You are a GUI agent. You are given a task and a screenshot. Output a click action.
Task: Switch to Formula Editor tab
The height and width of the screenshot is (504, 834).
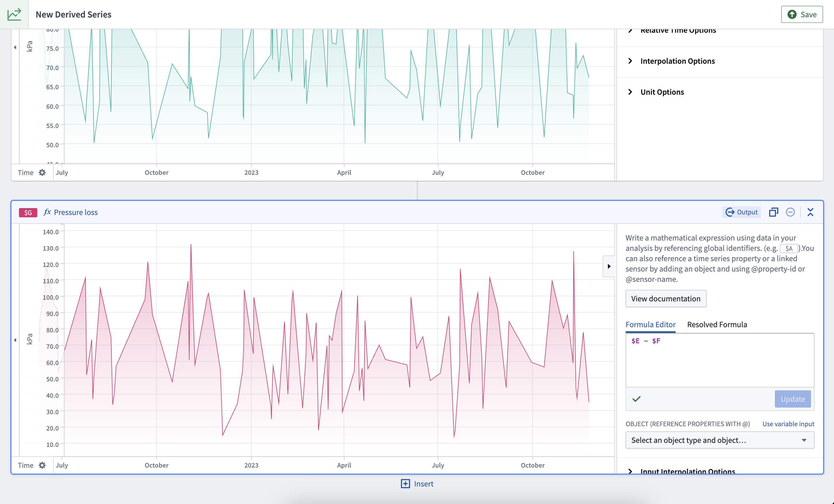[650, 324]
